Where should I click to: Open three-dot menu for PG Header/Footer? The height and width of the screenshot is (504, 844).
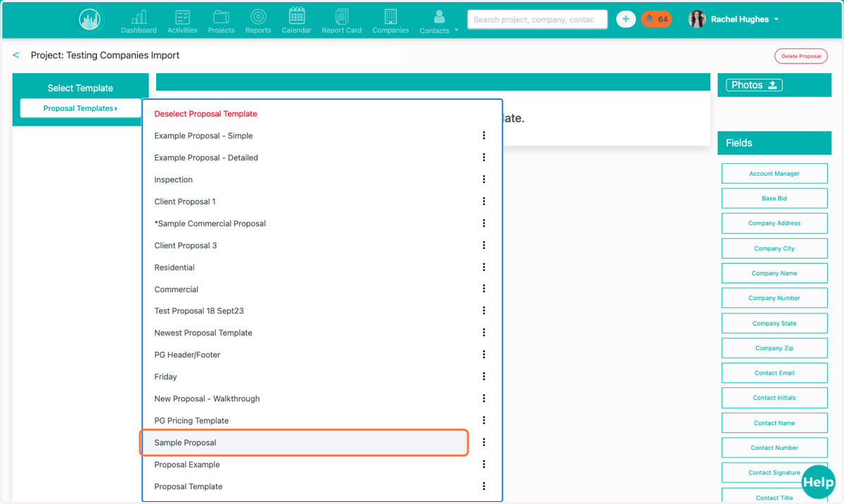click(x=484, y=354)
